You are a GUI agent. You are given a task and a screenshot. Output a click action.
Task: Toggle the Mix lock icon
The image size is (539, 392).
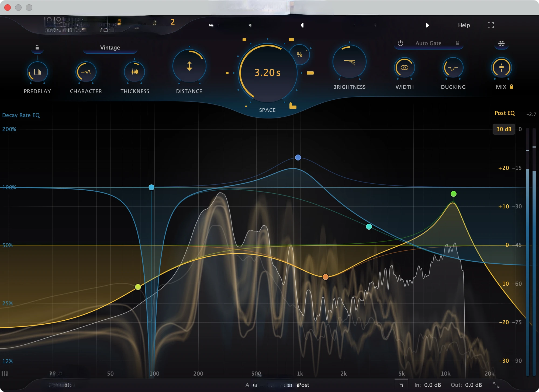pyautogui.click(x=512, y=87)
